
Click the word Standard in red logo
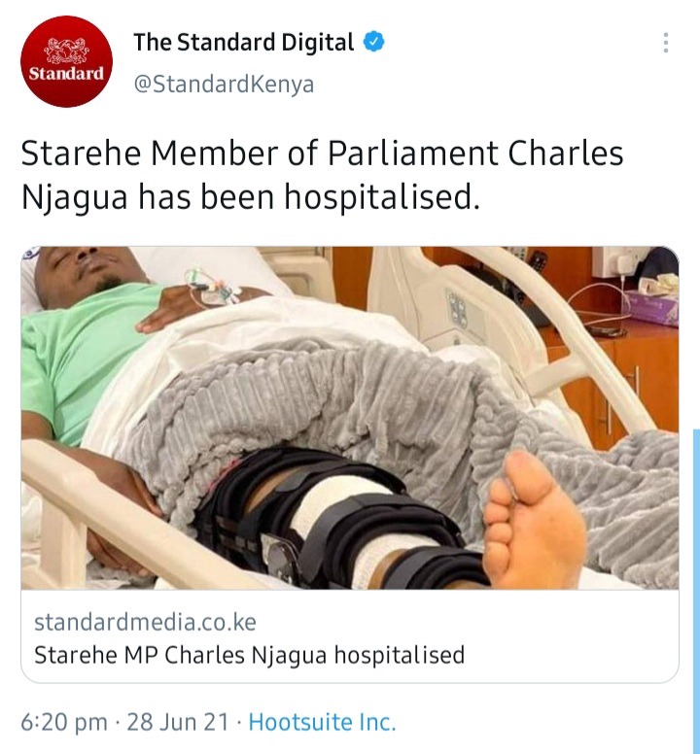pos(66,74)
